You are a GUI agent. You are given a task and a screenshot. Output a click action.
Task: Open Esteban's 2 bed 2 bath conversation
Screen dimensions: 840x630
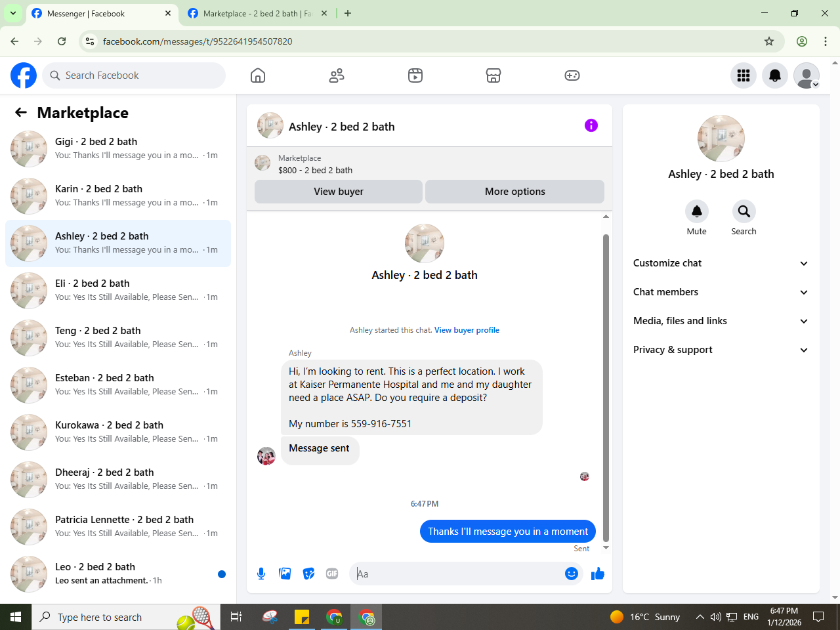point(118,385)
